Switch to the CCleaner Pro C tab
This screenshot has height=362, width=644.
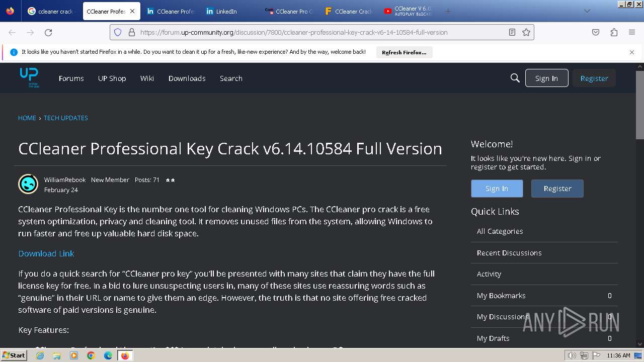pyautogui.click(x=289, y=11)
